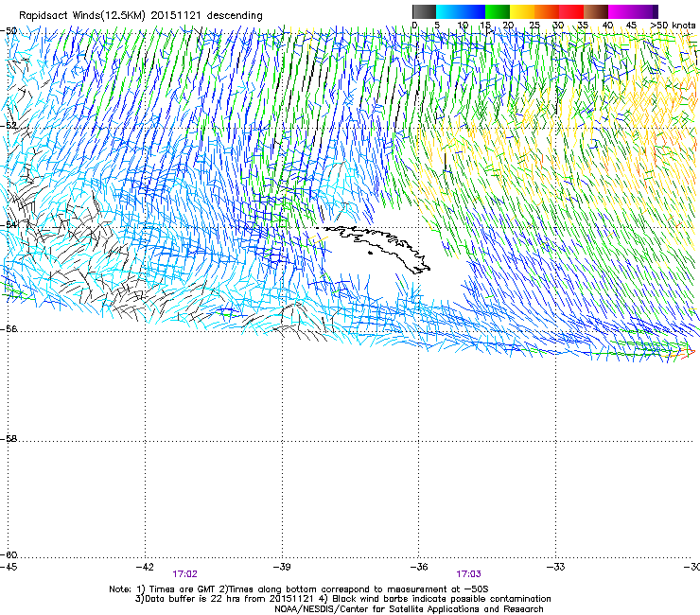Click the small black dot inside the island
The image size is (700, 615).
click(x=370, y=254)
